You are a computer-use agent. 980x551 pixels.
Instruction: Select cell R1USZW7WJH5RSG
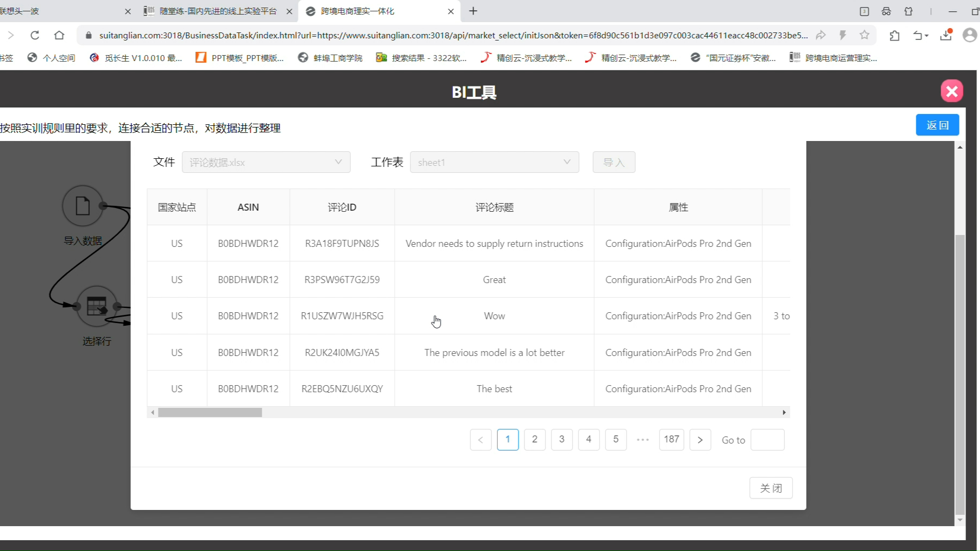point(342,315)
